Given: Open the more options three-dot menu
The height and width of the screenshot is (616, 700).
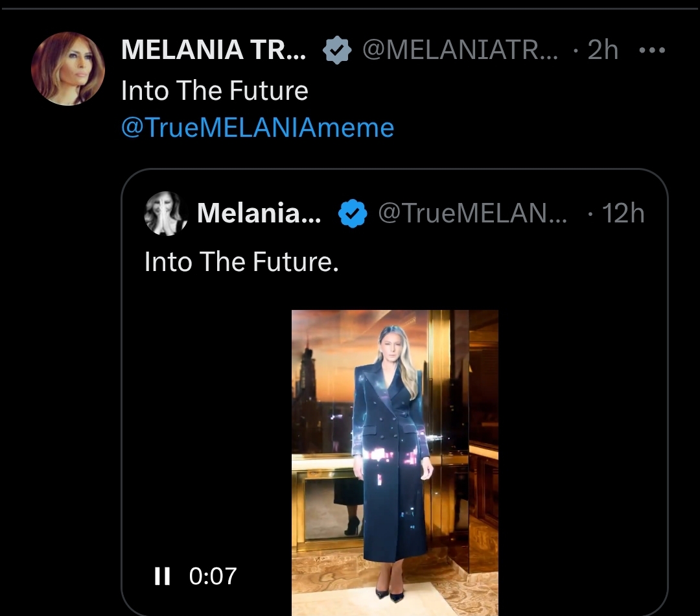Looking at the screenshot, I should pos(652,51).
